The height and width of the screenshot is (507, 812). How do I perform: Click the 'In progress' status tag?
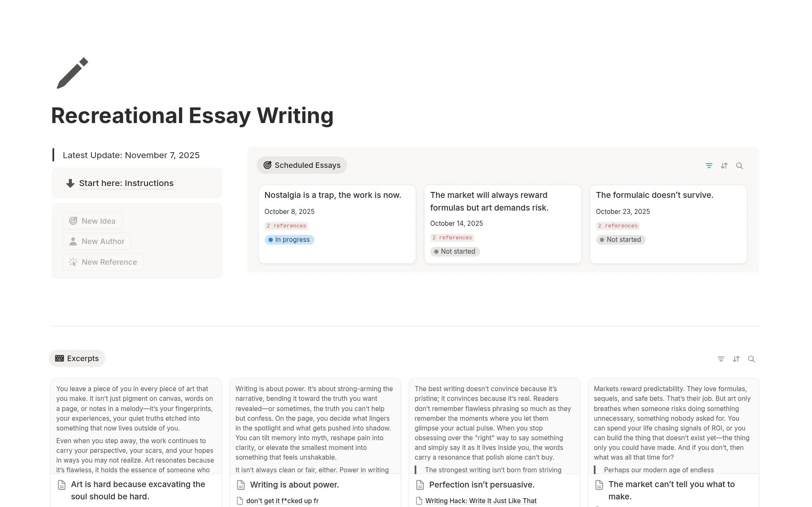click(289, 239)
